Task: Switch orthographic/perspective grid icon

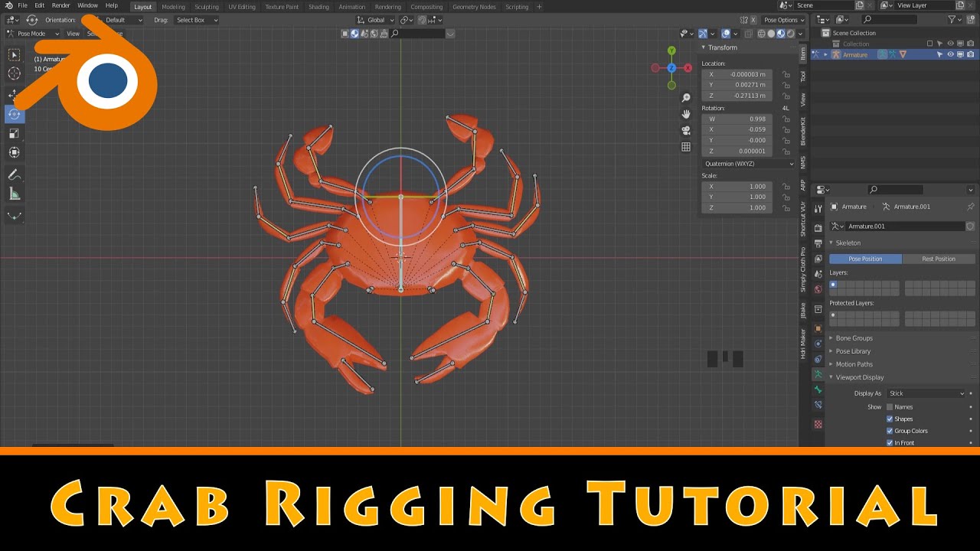Action: click(686, 147)
